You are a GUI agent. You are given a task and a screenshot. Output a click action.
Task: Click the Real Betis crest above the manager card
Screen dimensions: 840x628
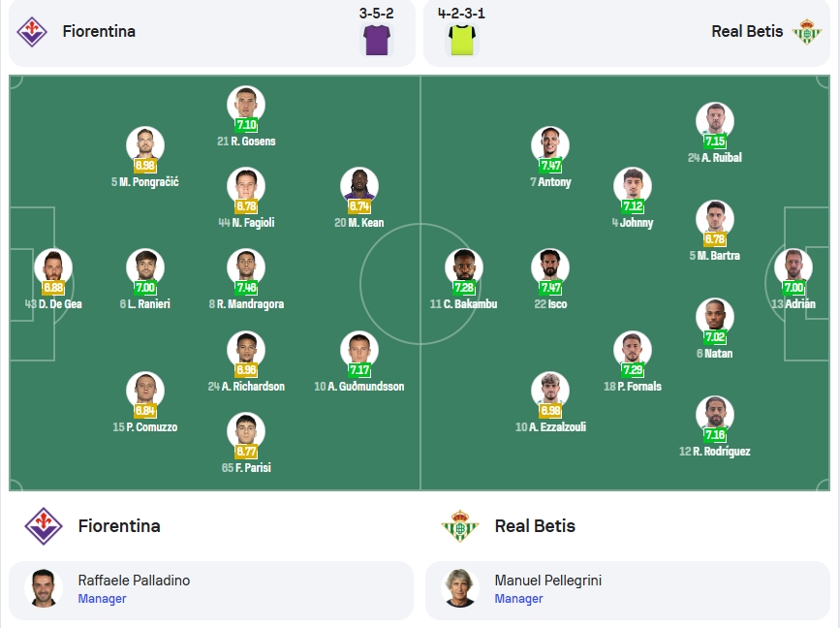click(x=459, y=526)
